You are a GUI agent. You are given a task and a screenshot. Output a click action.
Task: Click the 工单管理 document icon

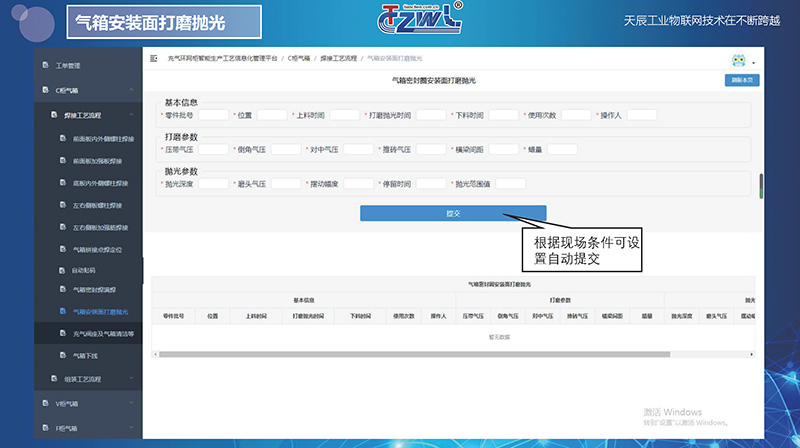pos(45,65)
